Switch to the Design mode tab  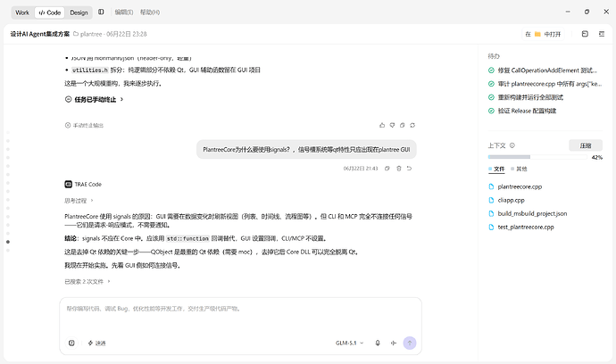click(x=79, y=12)
